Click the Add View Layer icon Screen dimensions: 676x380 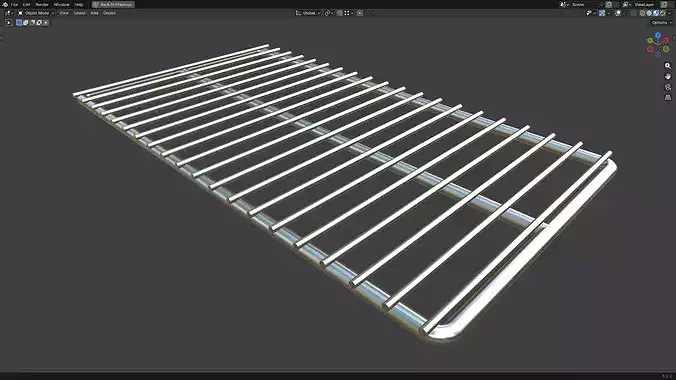coord(664,4)
